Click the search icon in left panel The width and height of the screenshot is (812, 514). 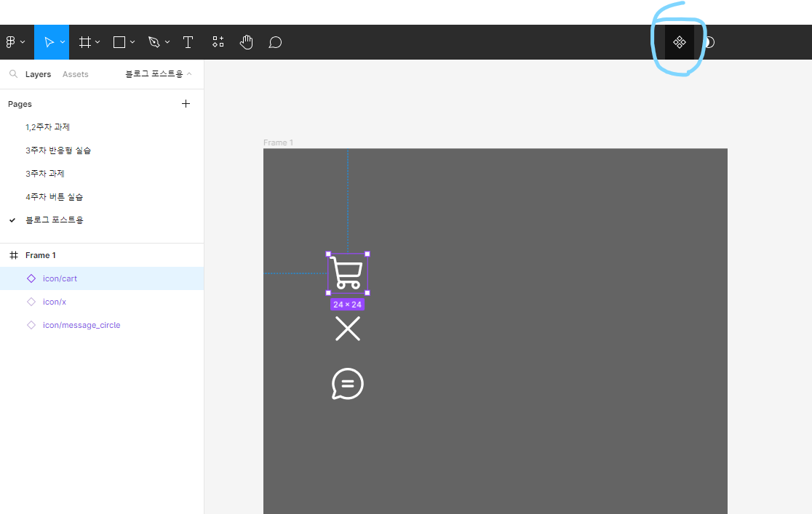(14, 74)
